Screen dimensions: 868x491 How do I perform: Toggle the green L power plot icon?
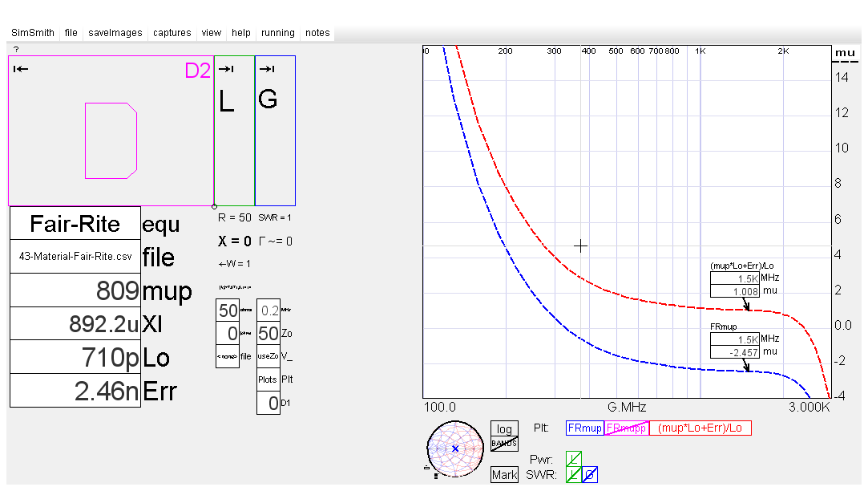tap(574, 459)
